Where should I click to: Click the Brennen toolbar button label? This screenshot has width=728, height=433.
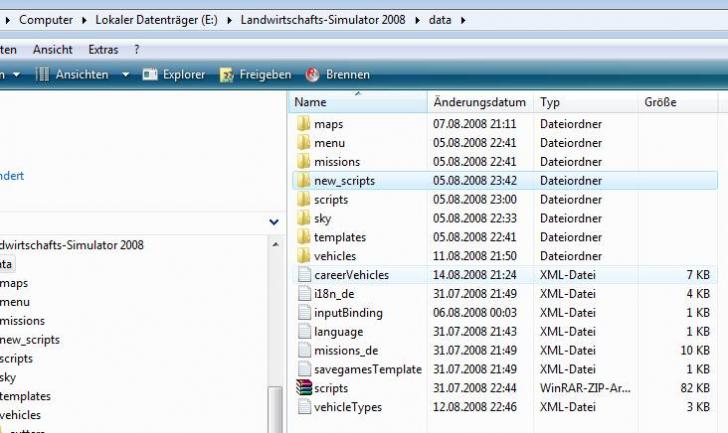tap(348, 75)
